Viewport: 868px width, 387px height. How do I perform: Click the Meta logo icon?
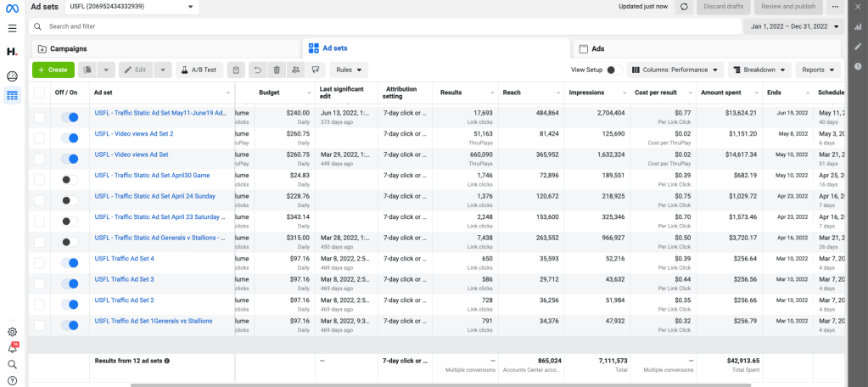coord(12,7)
